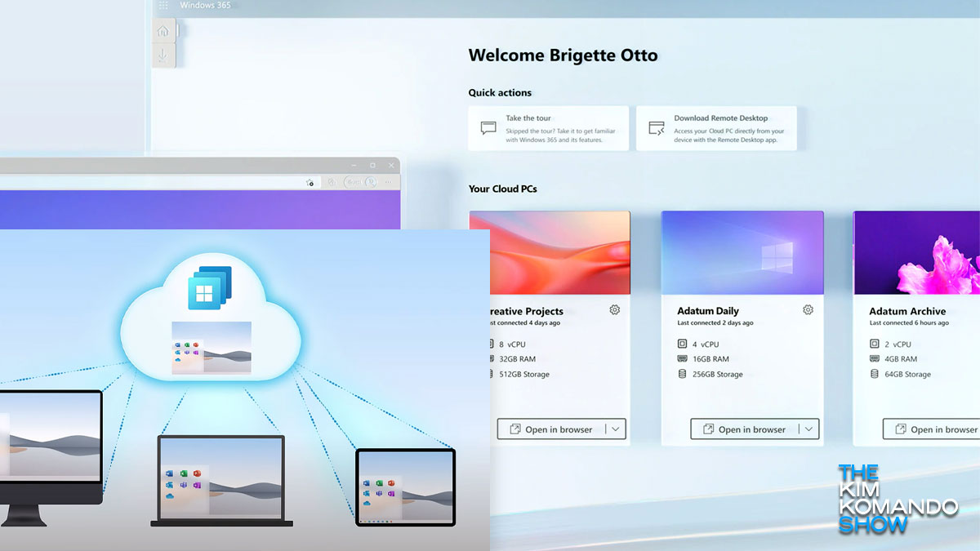Expand the Open in browser dropdown for Creative Projects
The height and width of the screenshot is (551, 980).
pyautogui.click(x=616, y=429)
